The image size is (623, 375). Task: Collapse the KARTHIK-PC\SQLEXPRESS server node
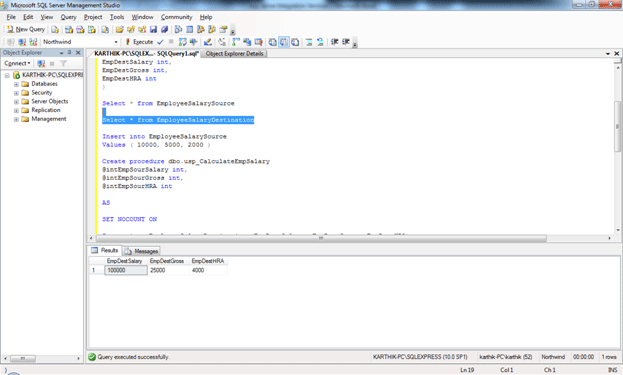pyautogui.click(x=7, y=75)
